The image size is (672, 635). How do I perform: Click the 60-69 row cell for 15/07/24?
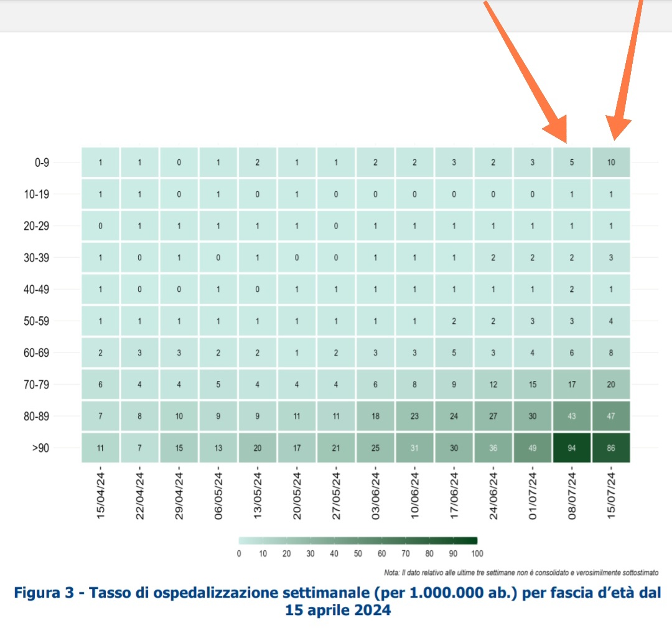[611, 353]
